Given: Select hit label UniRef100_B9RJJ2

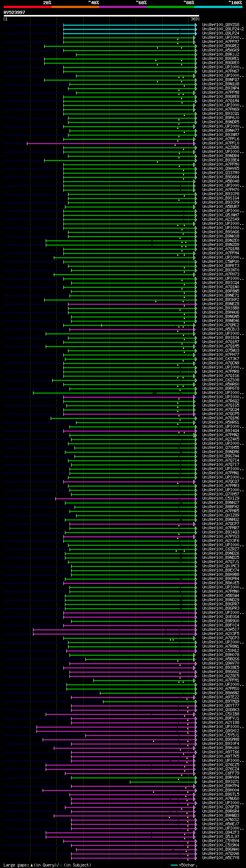Looking at the screenshot, I should 221,55.
